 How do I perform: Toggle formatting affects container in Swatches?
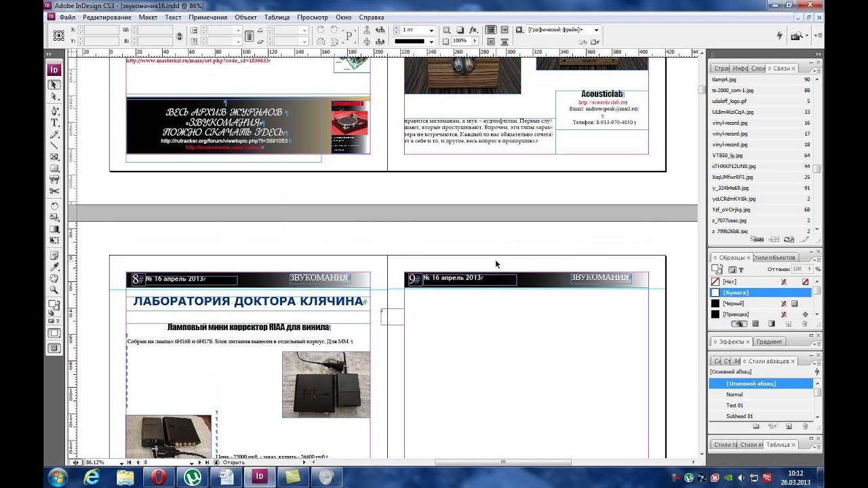(732, 270)
